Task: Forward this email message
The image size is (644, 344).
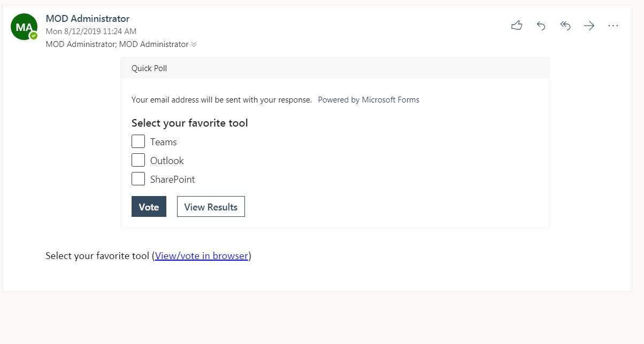Action: point(589,26)
